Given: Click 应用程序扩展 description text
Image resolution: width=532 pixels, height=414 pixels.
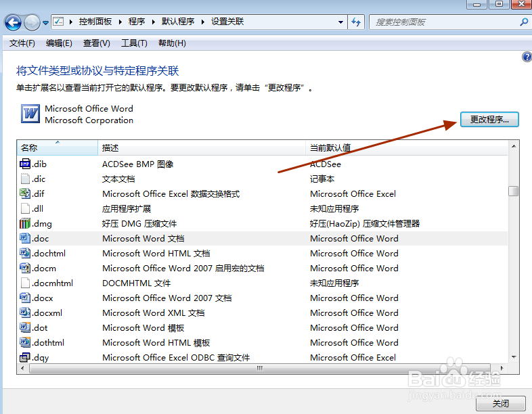Looking at the screenshot, I should (x=127, y=208).
